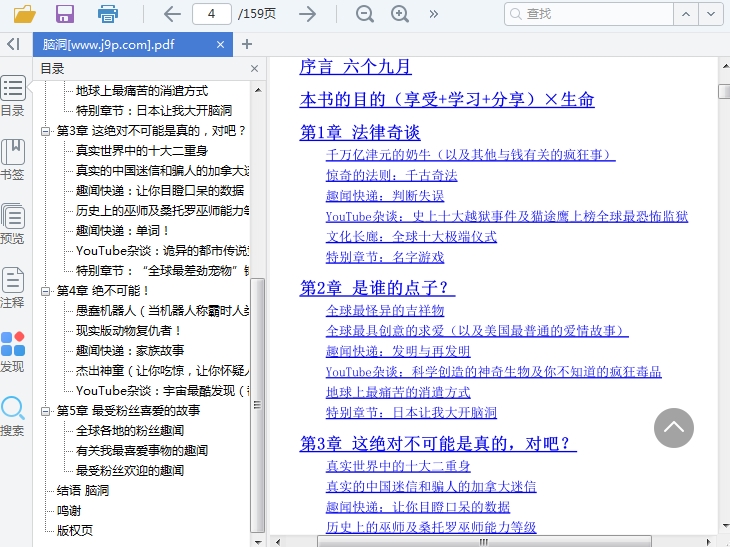The image size is (730, 547).
Task: Open the 搜索 search sidebar panel
Action: click(x=13, y=415)
